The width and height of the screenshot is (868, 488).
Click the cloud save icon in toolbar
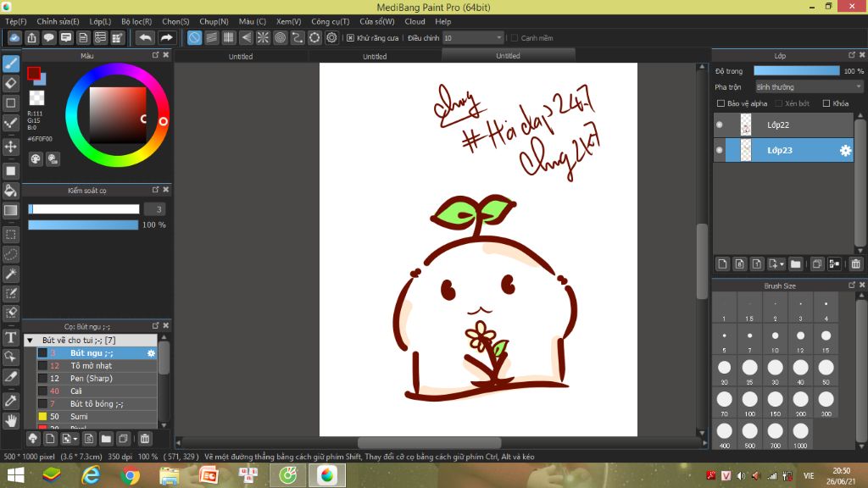[14, 37]
